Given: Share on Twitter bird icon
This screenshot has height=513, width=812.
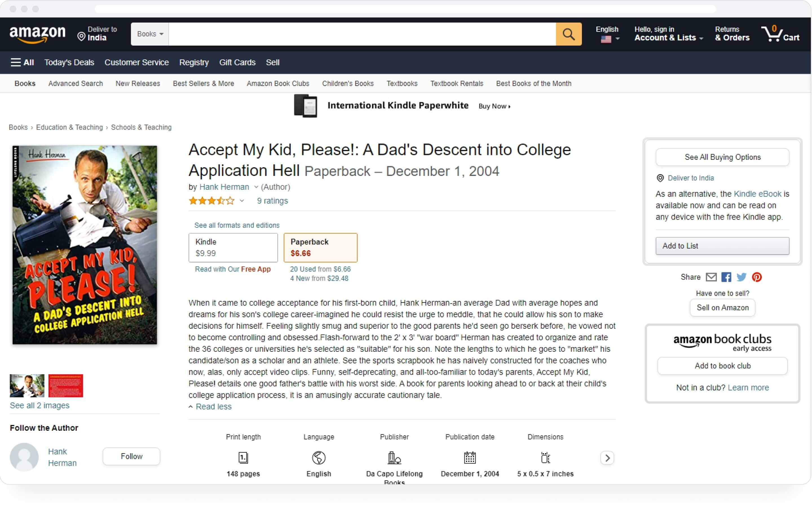Looking at the screenshot, I should 742,277.
